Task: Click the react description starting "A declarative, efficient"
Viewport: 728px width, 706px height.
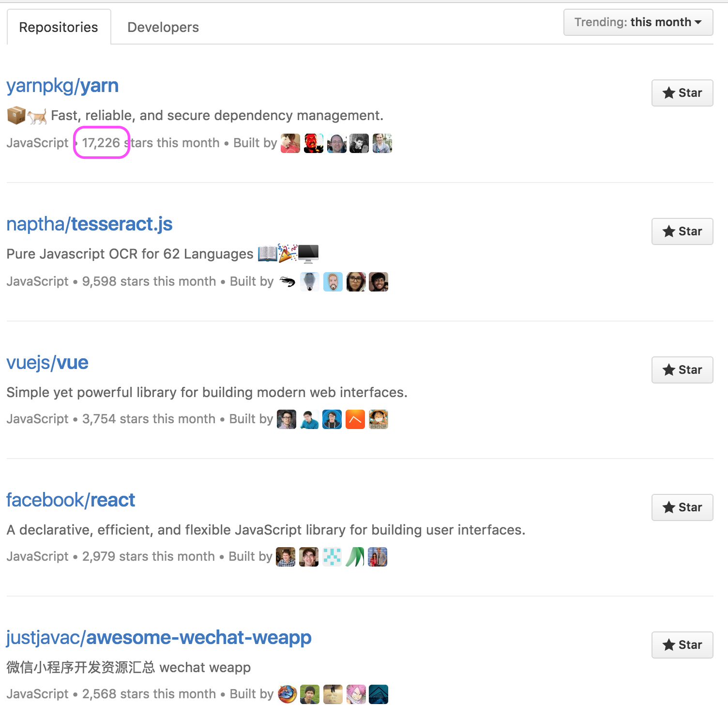Action: point(266,530)
